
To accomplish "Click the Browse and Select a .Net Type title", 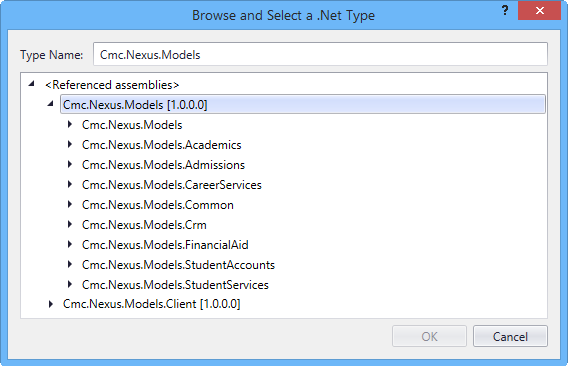I will 284,16.
